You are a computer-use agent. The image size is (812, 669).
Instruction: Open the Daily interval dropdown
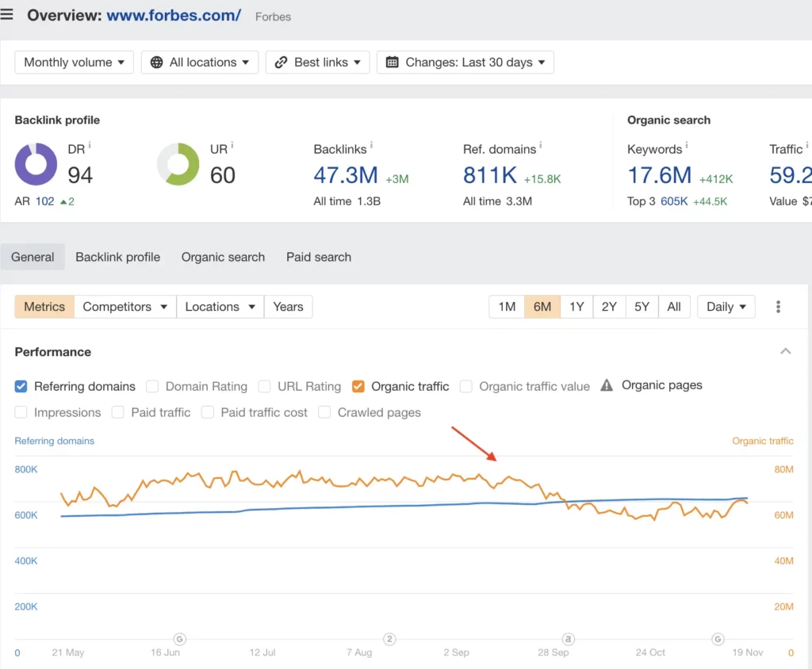tap(726, 307)
